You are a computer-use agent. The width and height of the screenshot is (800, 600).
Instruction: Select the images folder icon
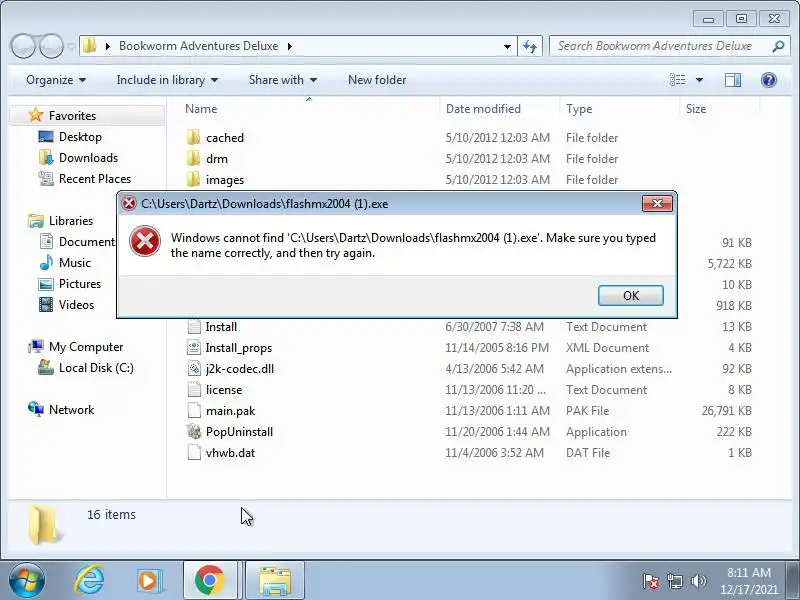coord(193,179)
